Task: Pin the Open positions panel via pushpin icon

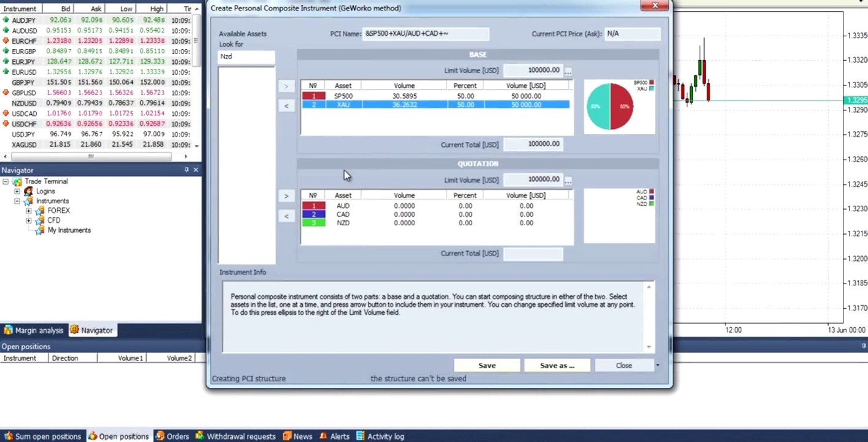Action: pos(863,346)
